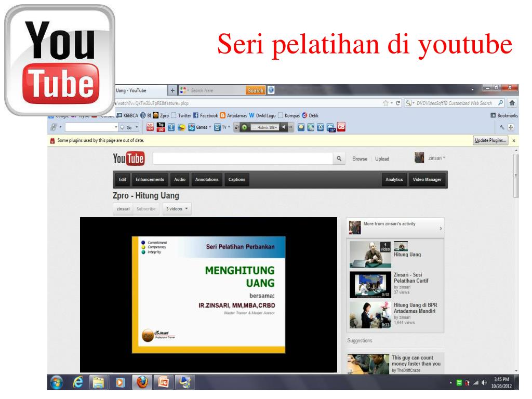Open Zinsari - Sesi Pelatihan Certif thumbnail
The width and height of the screenshot is (532, 399).
click(370, 285)
